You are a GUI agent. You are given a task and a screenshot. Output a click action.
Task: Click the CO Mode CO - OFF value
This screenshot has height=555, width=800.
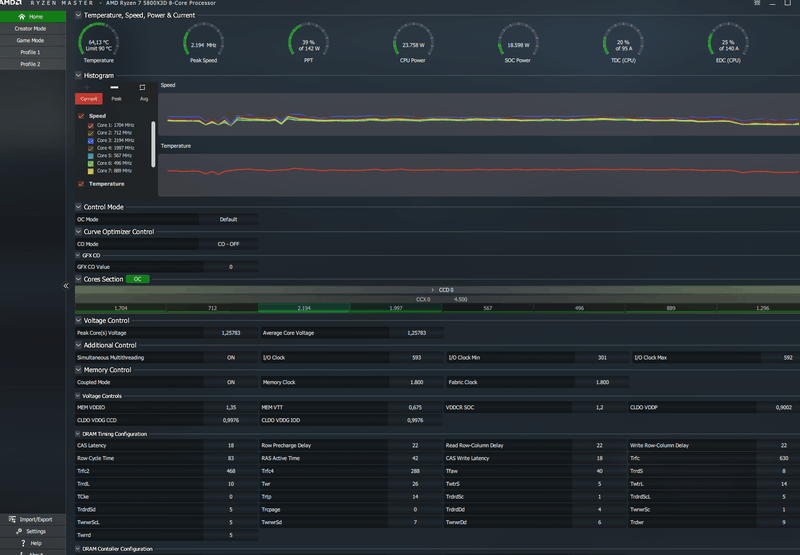pos(229,244)
